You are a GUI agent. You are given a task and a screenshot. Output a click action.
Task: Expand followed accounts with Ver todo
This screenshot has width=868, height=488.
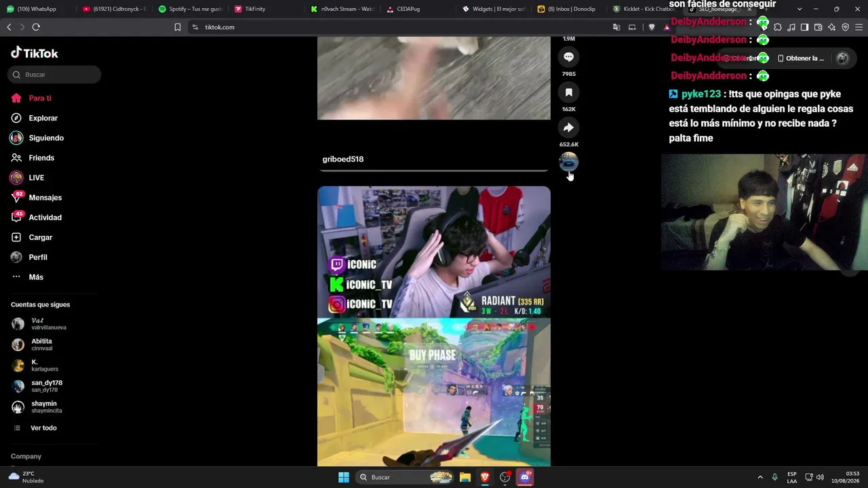(43, 428)
